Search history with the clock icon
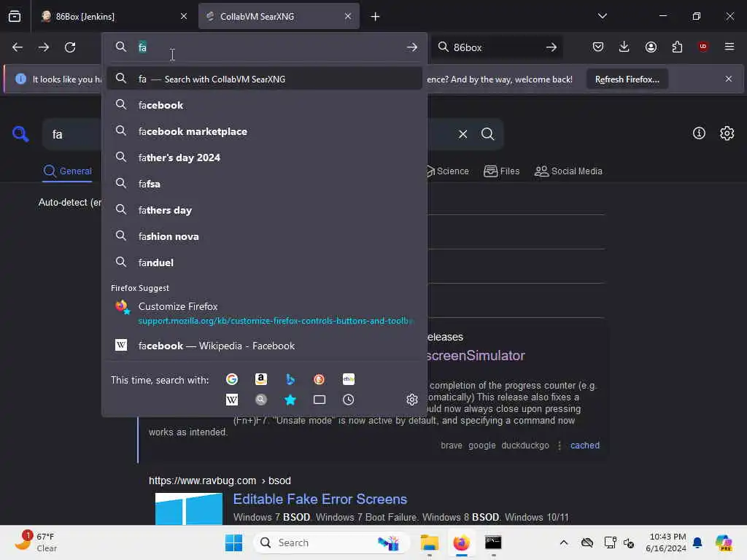This screenshot has height=560, width=747. click(x=348, y=400)
